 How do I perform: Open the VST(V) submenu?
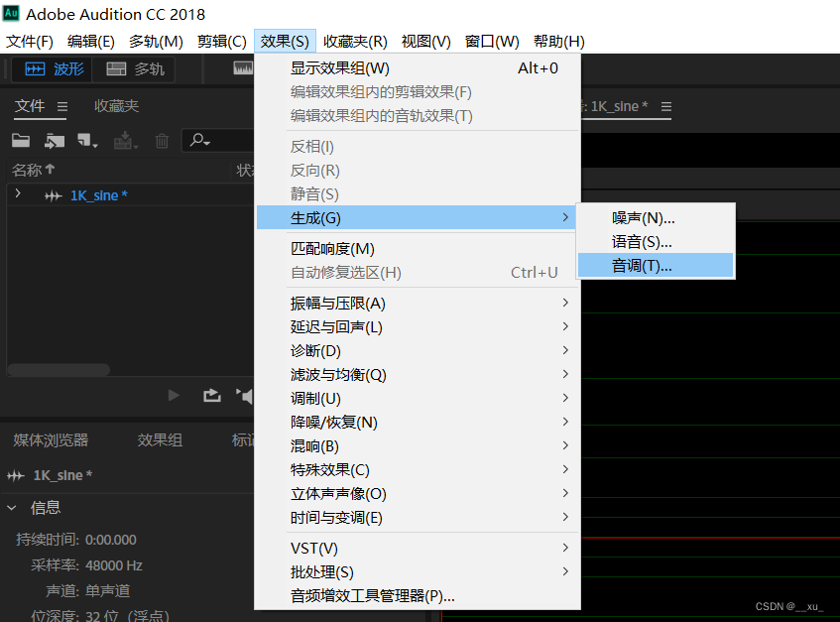[417, 548]
